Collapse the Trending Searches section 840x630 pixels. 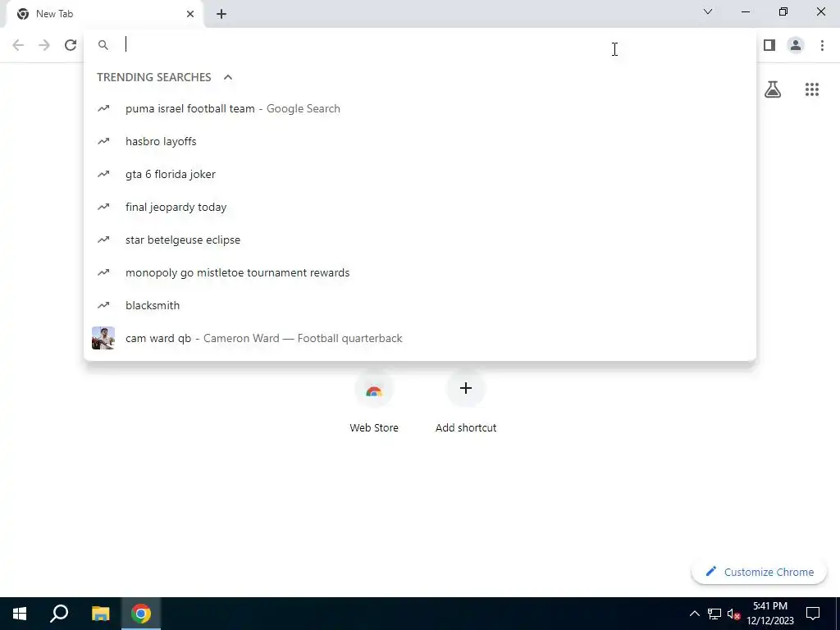[x=228, y=77]
